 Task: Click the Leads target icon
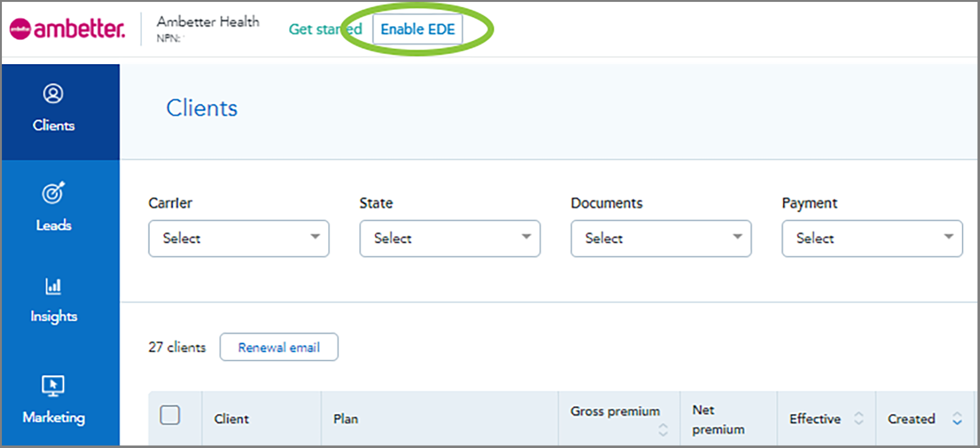[53, 193]
